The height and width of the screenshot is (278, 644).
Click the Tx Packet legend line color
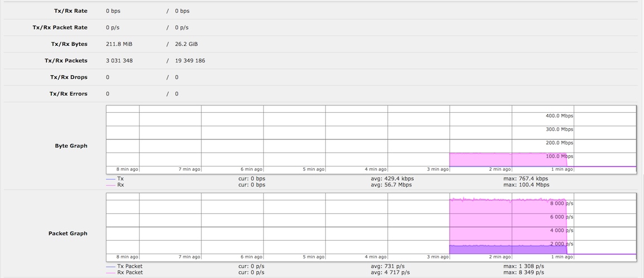pyautogui.click(x=110, y=266)
